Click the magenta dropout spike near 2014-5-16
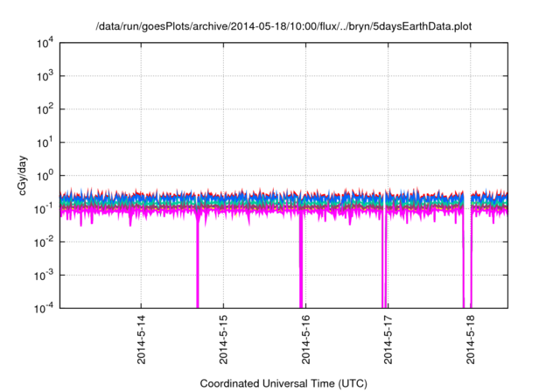This screenshot has width=560, height=392. click(x=301, y=261)
